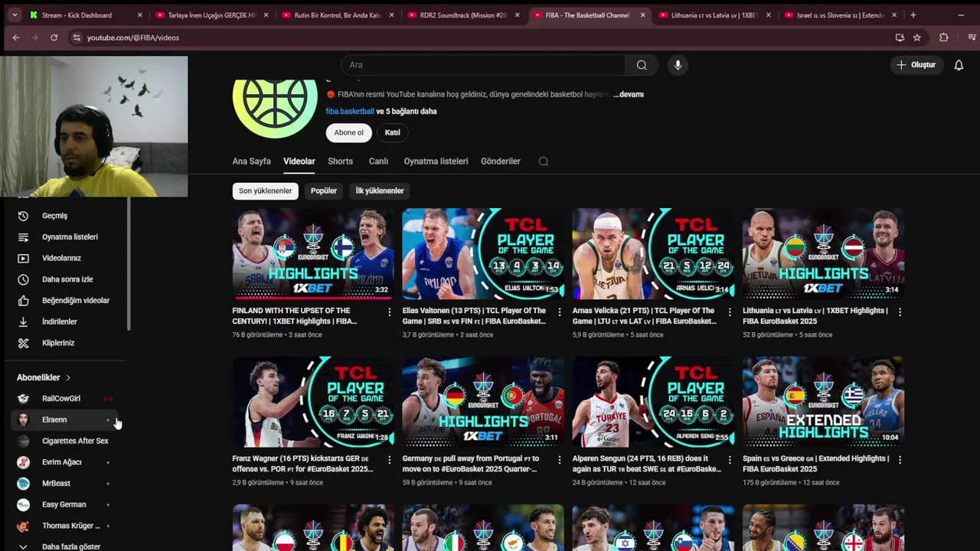
Task: Open MrBeast subscription
Action: 65,484
